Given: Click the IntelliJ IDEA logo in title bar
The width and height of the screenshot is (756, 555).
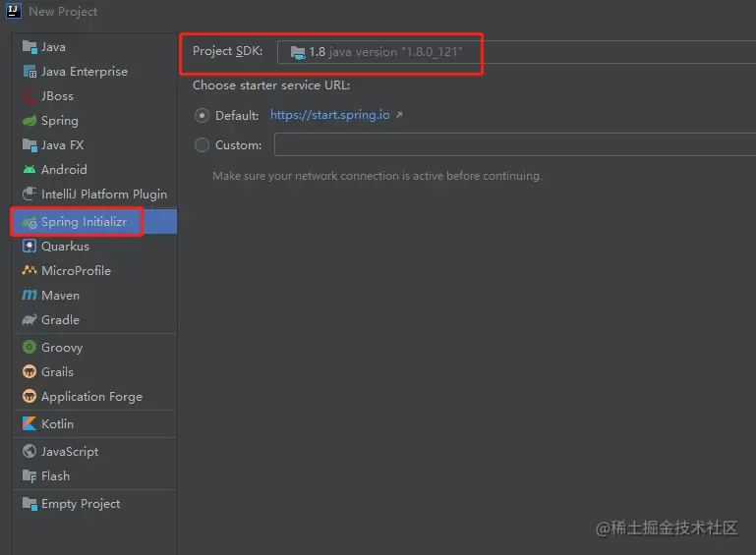Looking at the screenshot, I should [x=14, y=11].
